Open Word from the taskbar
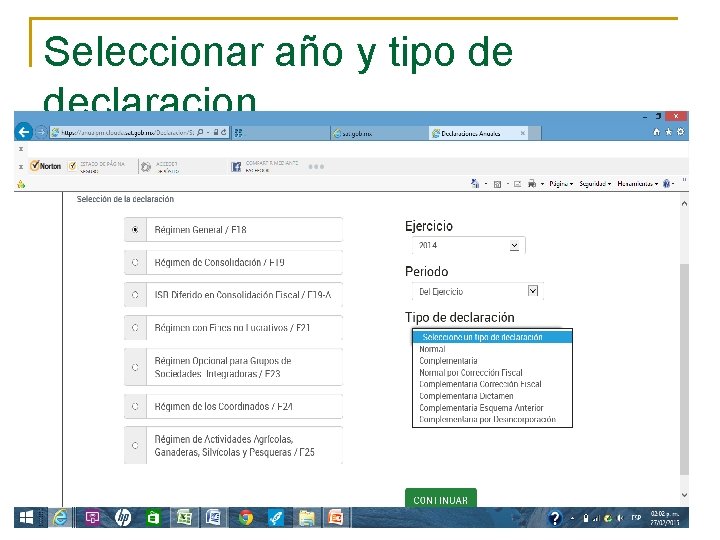This screenshot has height=540, width=720. (214, 518)
